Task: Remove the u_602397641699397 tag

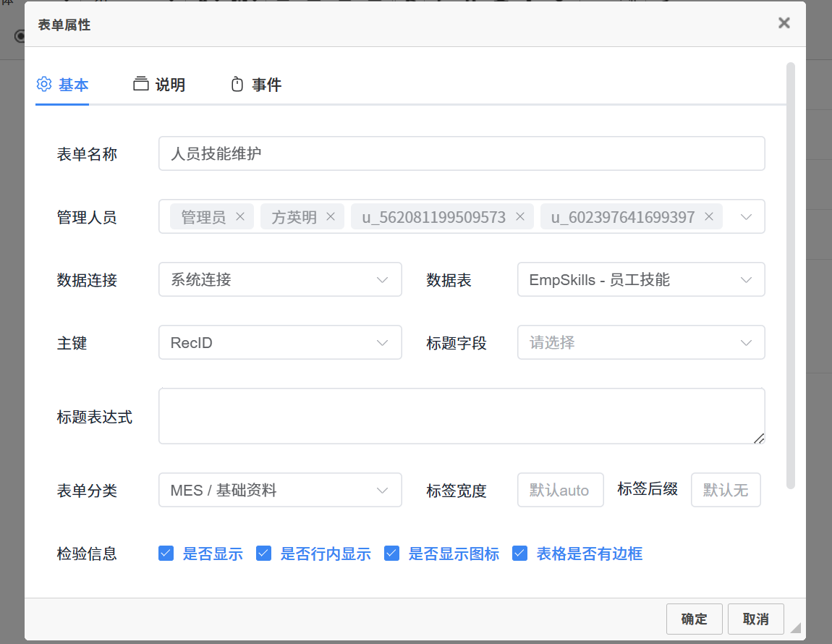Action: 709,217
